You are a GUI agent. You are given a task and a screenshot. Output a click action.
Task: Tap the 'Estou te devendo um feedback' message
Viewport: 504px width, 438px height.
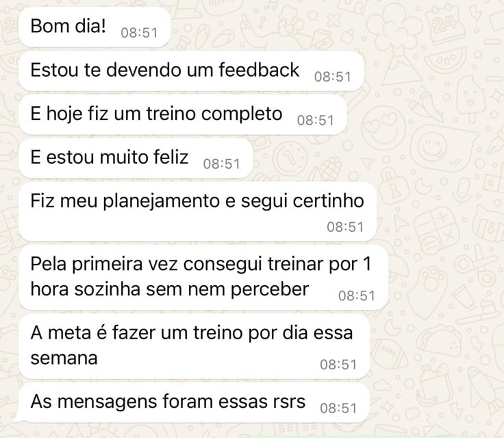pyautogui.click(x=191, y=71)
